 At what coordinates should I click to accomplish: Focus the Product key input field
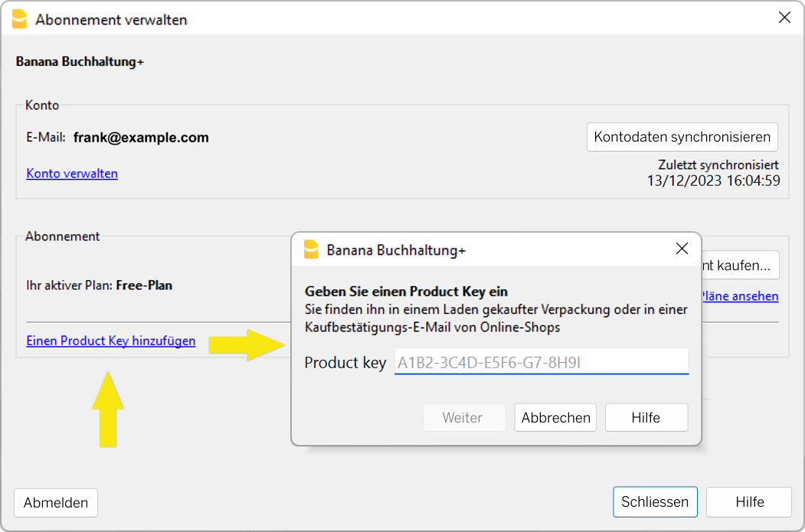pos(538,361)
